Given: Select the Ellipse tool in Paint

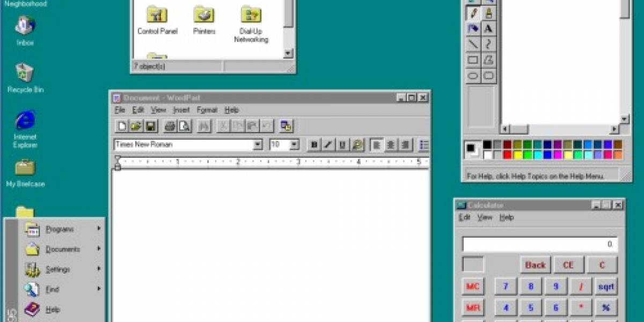Looking at the screenshot, I should tap(473, 76).
